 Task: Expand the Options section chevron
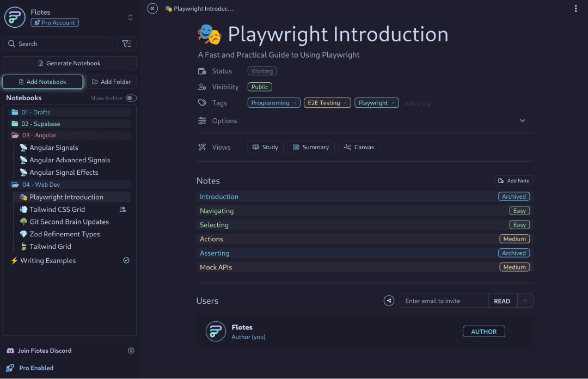click(523, 121)
